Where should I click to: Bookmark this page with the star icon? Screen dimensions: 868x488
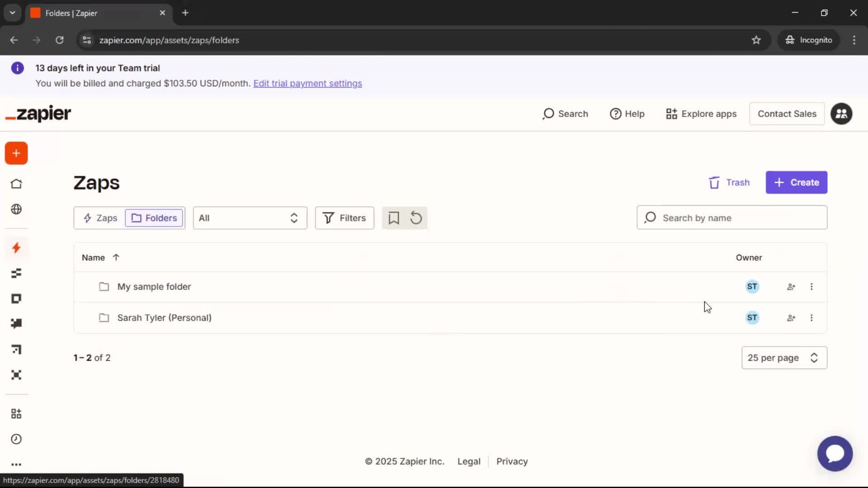pos(756,40)
